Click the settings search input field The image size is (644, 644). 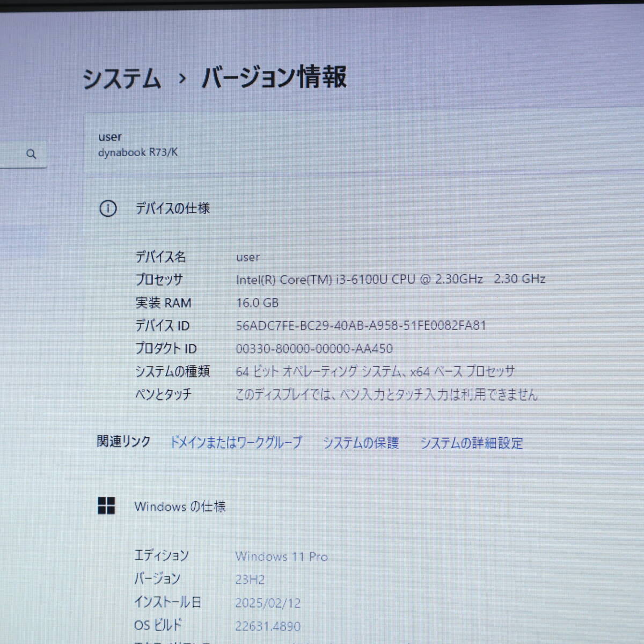[24, 154]
